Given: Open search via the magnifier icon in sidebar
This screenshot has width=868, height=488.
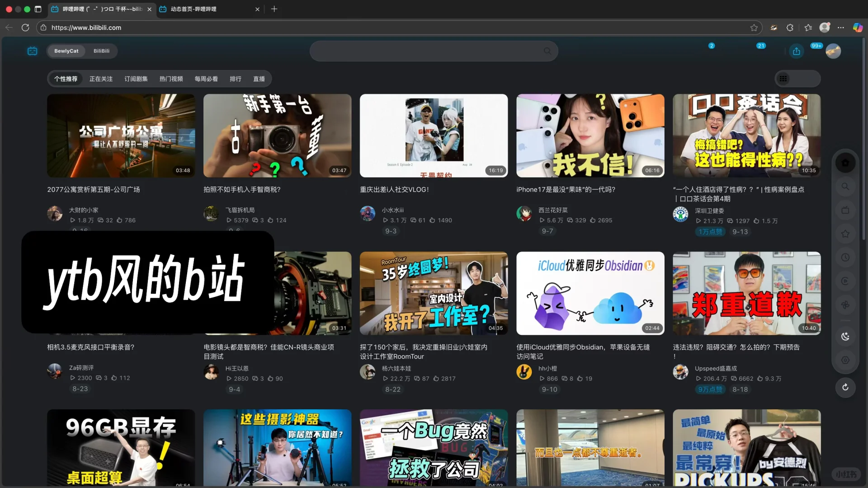Looking at the screenshot, I should 845,186.
